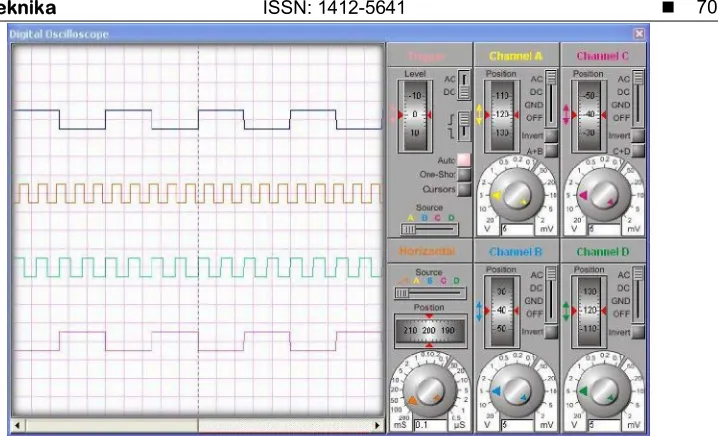This screenshot has height=436, width=718.
Task: Click the Trigger Source selector slider
Action: [x=429, y=229]
